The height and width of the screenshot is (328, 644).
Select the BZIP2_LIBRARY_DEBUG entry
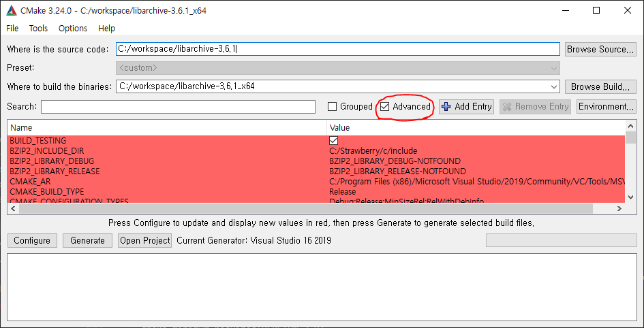click(52, 161)
